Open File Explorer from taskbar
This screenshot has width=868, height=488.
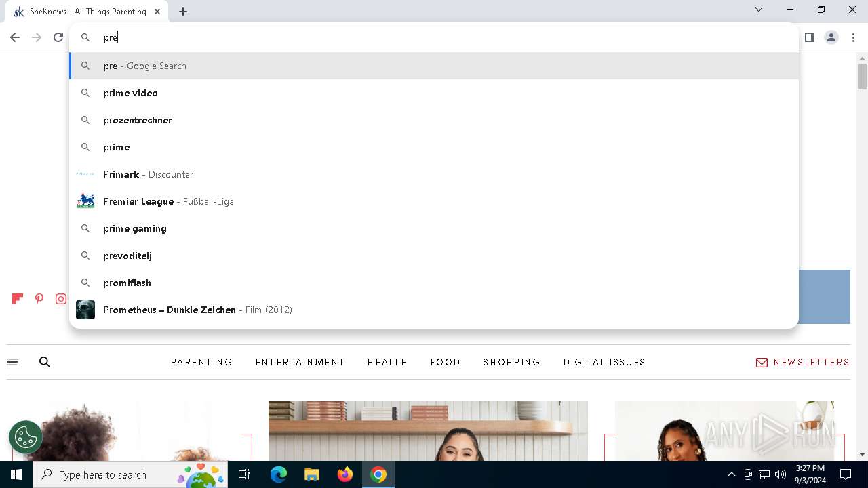(x=311, y=474)
